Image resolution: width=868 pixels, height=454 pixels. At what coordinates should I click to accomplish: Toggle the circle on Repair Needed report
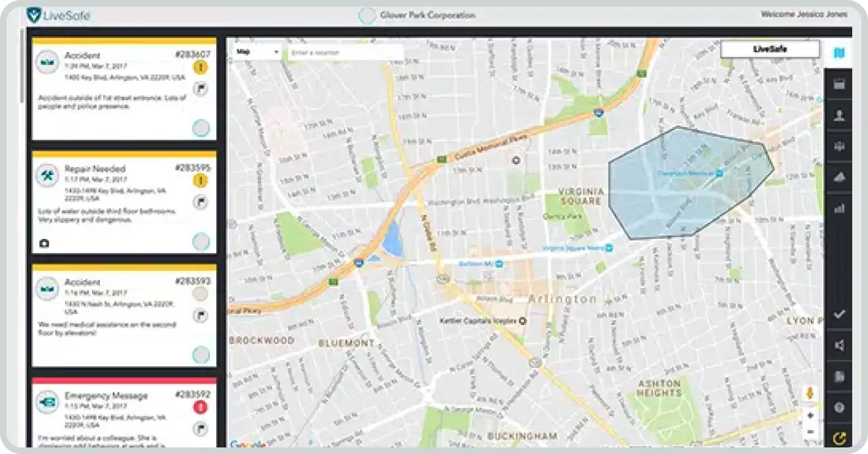201,241
